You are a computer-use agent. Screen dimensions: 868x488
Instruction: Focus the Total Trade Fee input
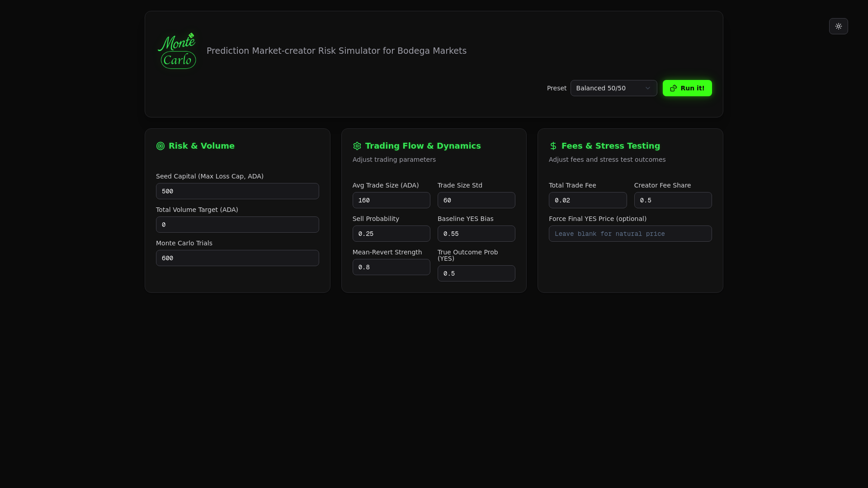pos(588,200)
